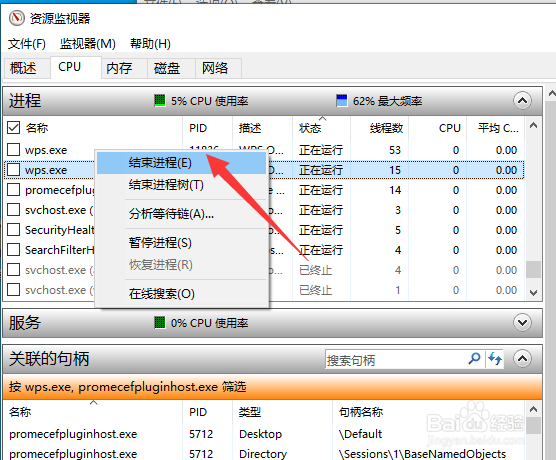Screen dimensions: 556x460
Task: Open the 文件(F) menu
Action: point(27,44)
